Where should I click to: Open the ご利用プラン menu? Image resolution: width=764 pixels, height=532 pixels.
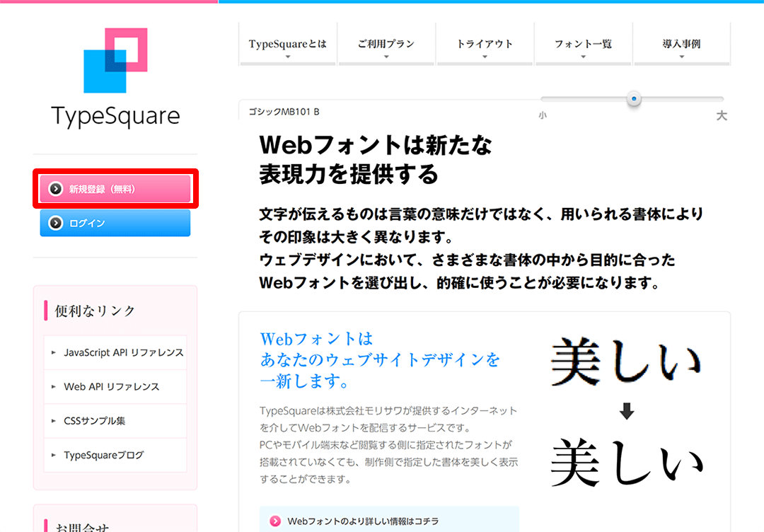point(386,44)
